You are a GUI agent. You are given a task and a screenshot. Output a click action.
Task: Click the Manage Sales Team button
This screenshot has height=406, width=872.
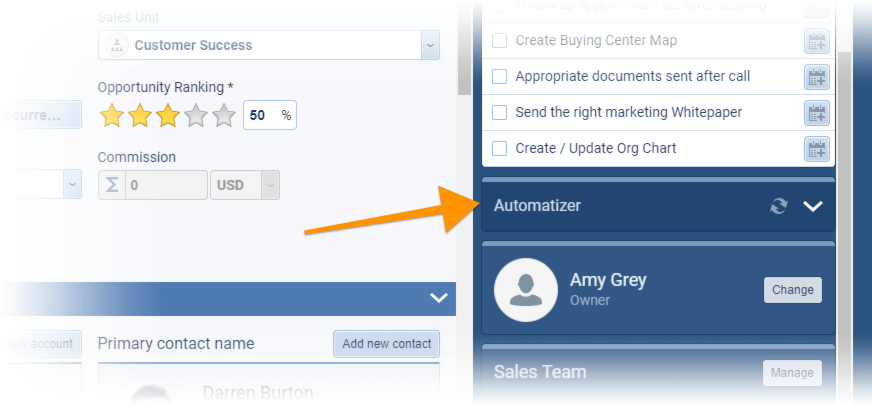pos(792,373)
